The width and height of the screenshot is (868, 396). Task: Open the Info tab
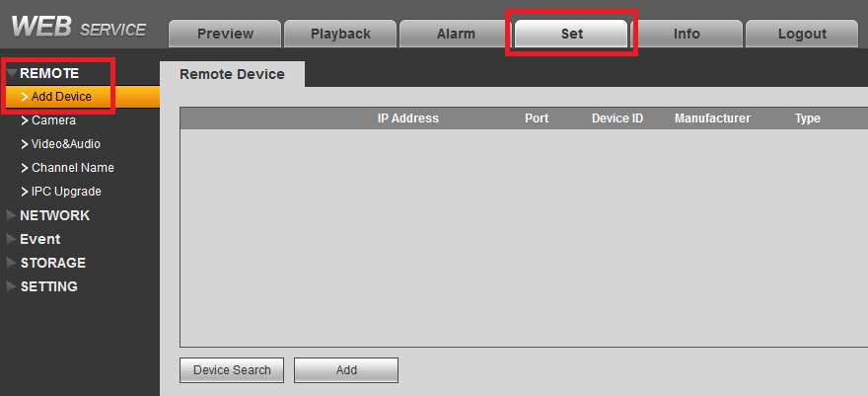pyautogui.click(x=687, y=34)
